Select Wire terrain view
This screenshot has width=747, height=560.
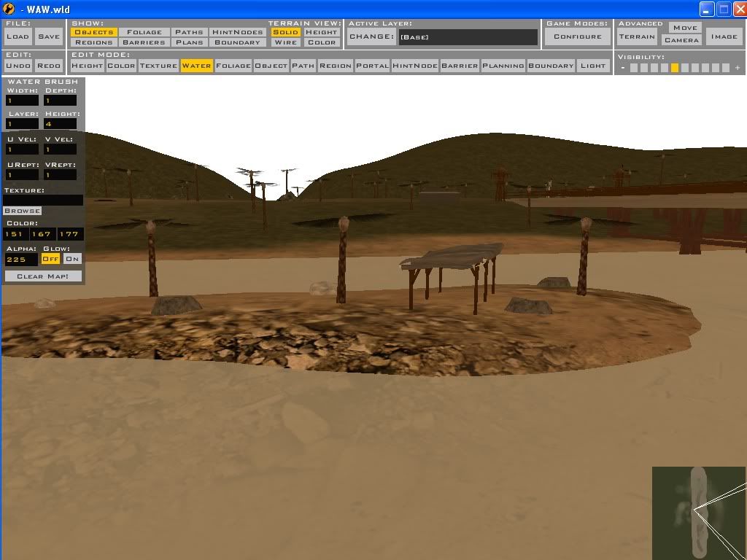pos(285,42)
